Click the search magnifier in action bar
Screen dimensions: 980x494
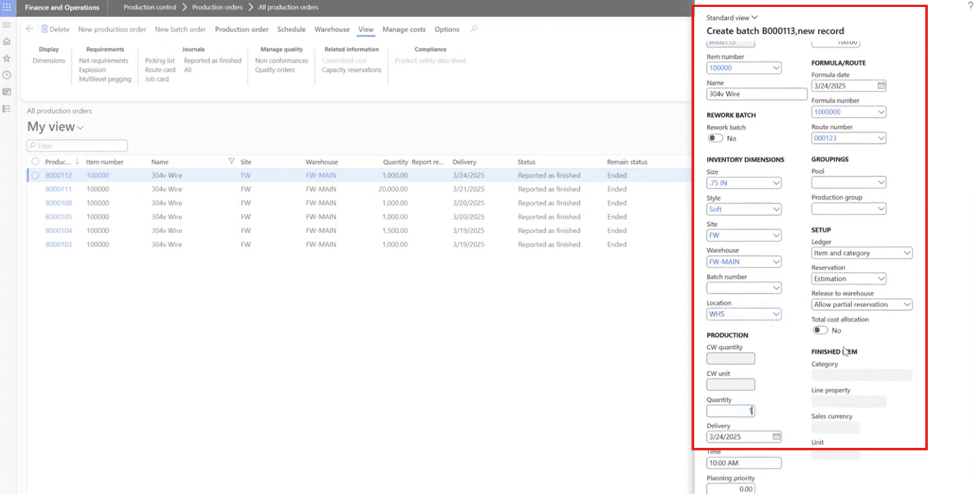coord(474,29)
